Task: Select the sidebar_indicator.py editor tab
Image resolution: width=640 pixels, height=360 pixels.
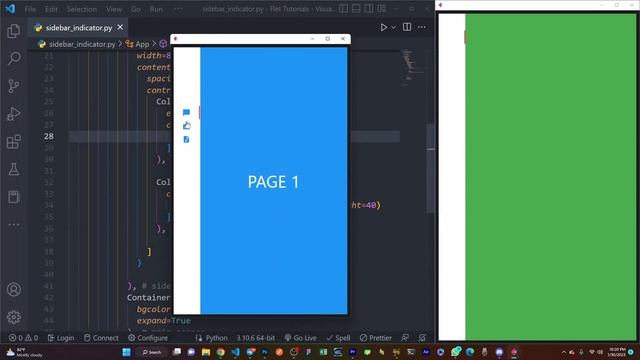Action: [79, 28]
